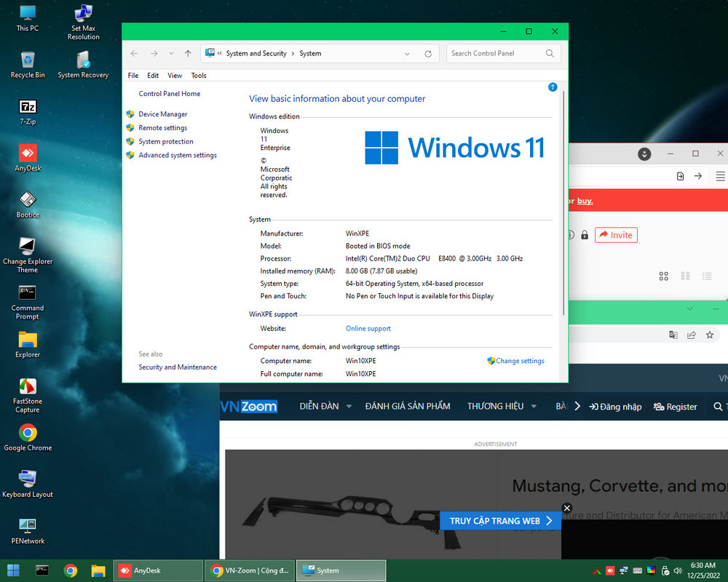The height and width of the screenshot is (582, 728).
Task: Open the address bar history dropdown
Action: pos(407,54)
